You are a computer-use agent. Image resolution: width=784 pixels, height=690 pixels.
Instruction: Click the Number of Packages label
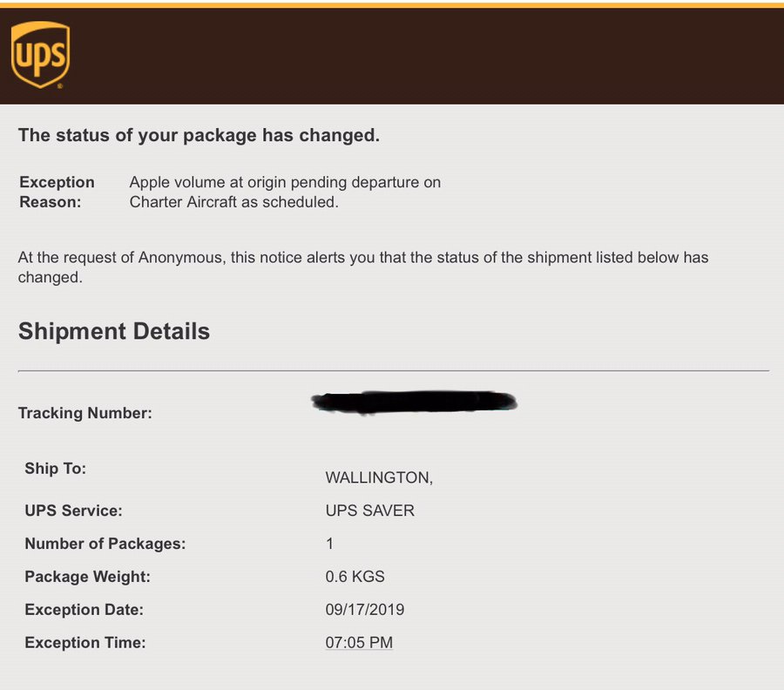pyautogui.click(x=105, y=544)
